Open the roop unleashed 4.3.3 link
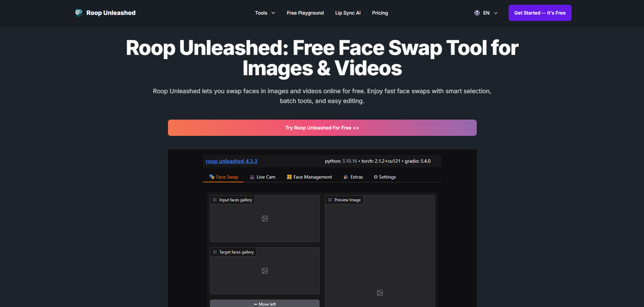Image resolution: width=644 pixels, height=307 pixels. click(231, 161)
